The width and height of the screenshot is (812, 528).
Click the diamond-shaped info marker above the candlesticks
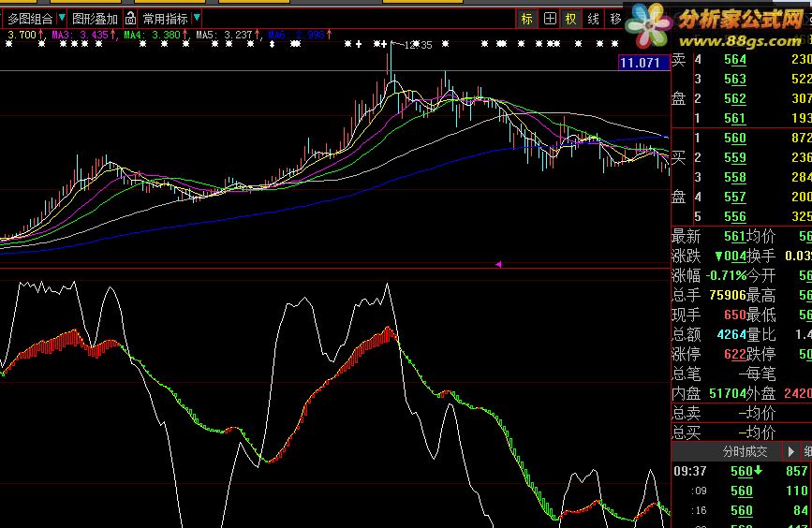pyautogui.click(x=273, y=45)
